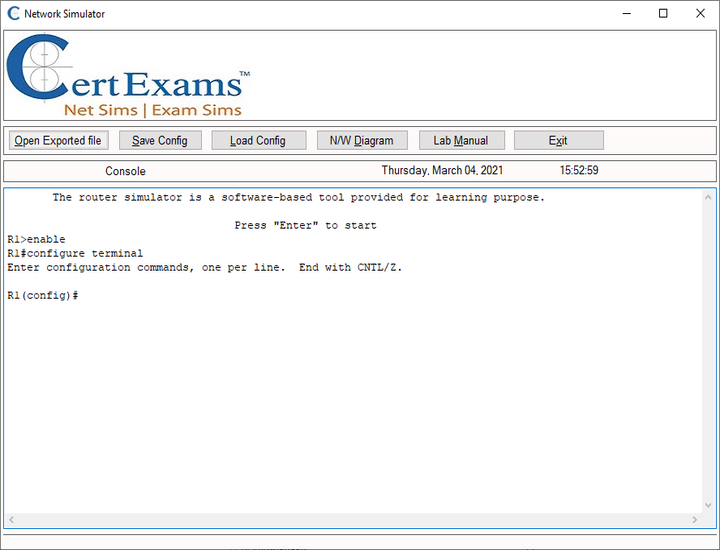Click the time 15:52:59
This screenshot has width=720, height=550.
pos(579,170)
